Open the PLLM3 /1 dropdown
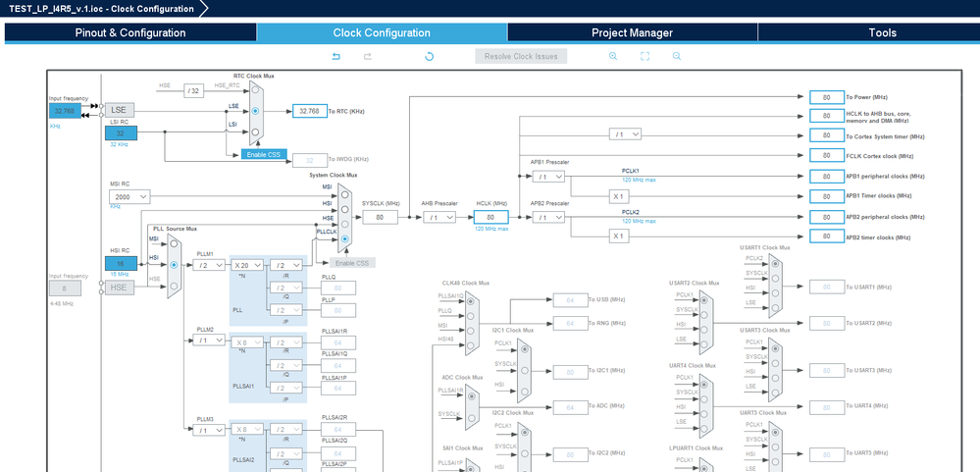The image size is (980, 472). click(209, 430)
